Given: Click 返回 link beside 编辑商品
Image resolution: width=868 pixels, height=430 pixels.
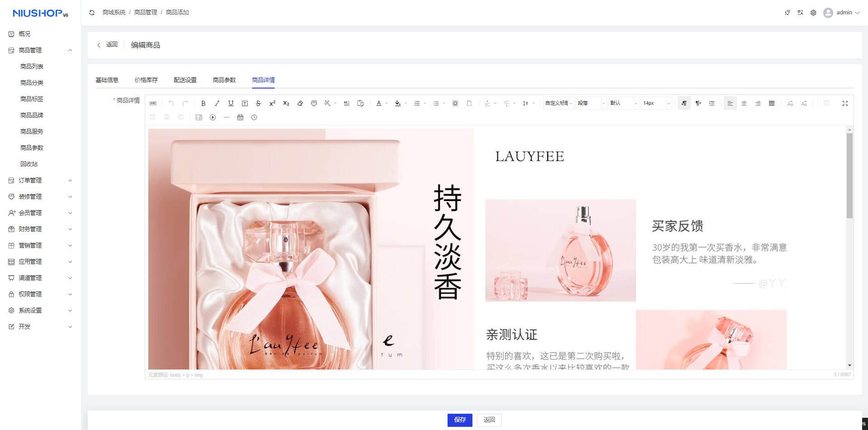Looking at the screenshot, I should pyautogui.click(x=108, y=45).
